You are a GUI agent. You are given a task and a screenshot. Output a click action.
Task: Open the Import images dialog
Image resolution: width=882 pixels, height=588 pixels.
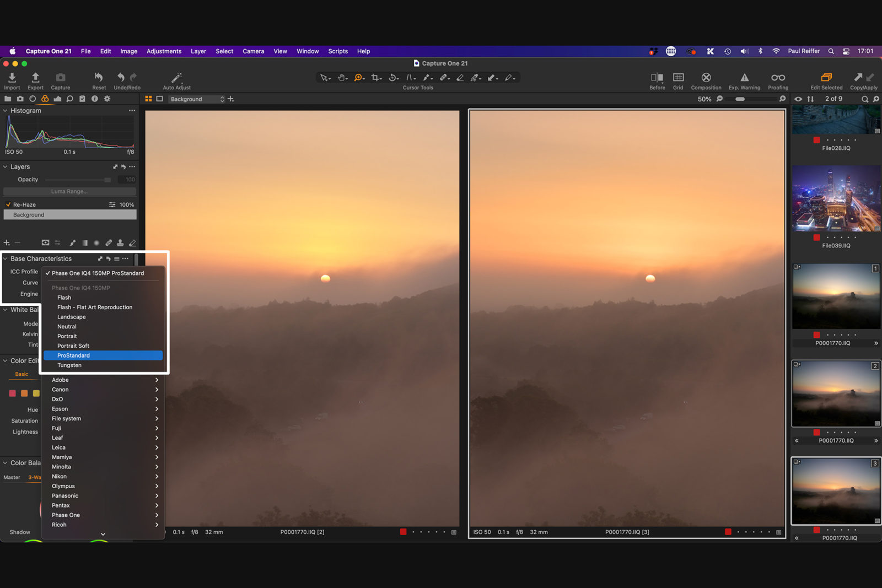pyautogui.click(x=12, y=77)
